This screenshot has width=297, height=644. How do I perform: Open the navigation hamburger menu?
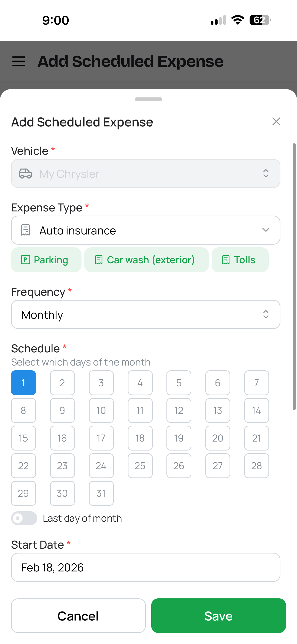pos(18,61)
